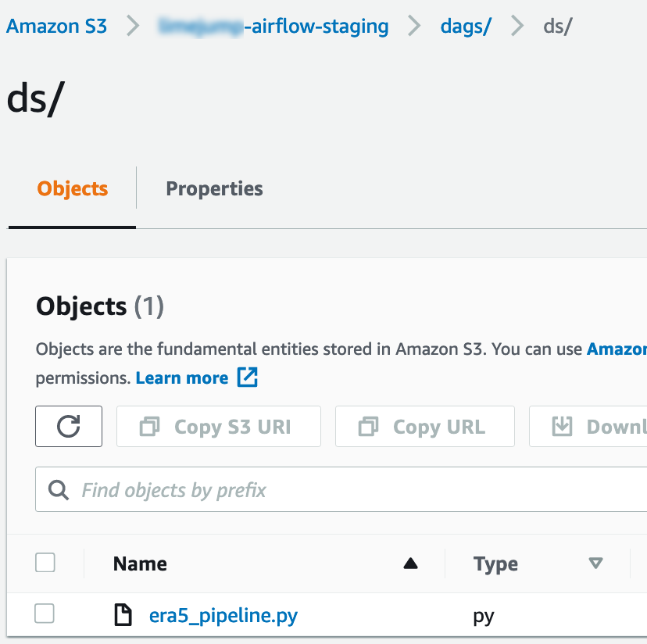Toggle the select-all objects checkbox
This screenshot has height=644, width=647.
[45, 563]
